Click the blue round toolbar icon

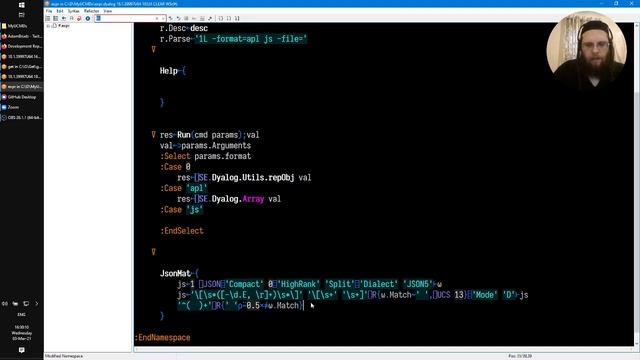87,18
